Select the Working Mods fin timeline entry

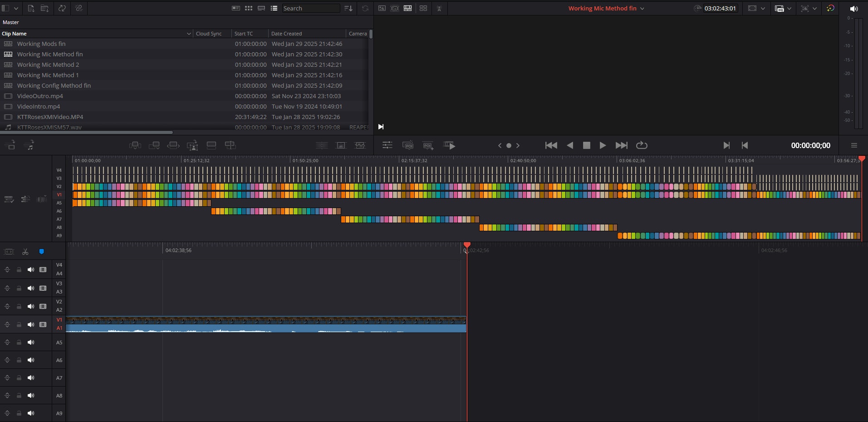click(x=41, y=44)
